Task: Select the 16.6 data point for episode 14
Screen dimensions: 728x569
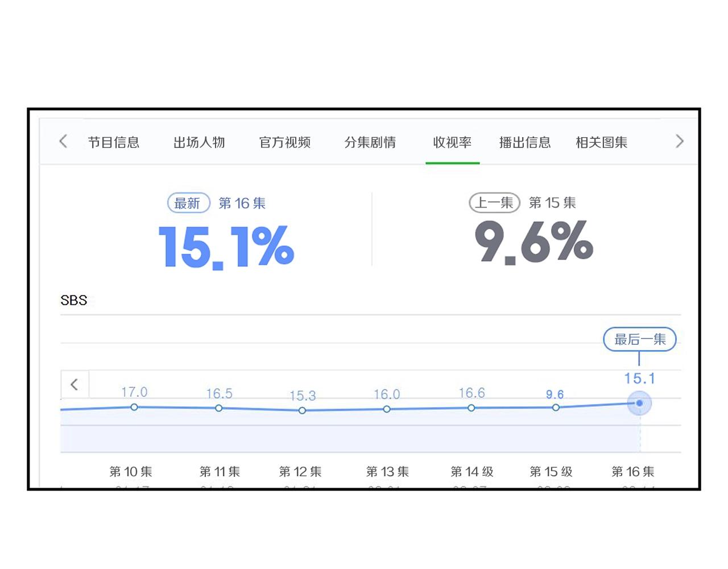Action: [x=471, y=408]
